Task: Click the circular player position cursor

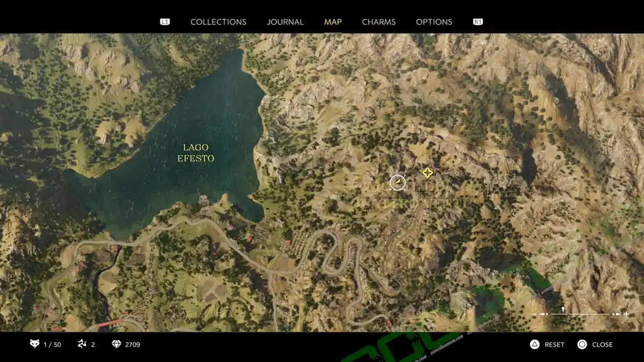Action: [x=397, y=183]
